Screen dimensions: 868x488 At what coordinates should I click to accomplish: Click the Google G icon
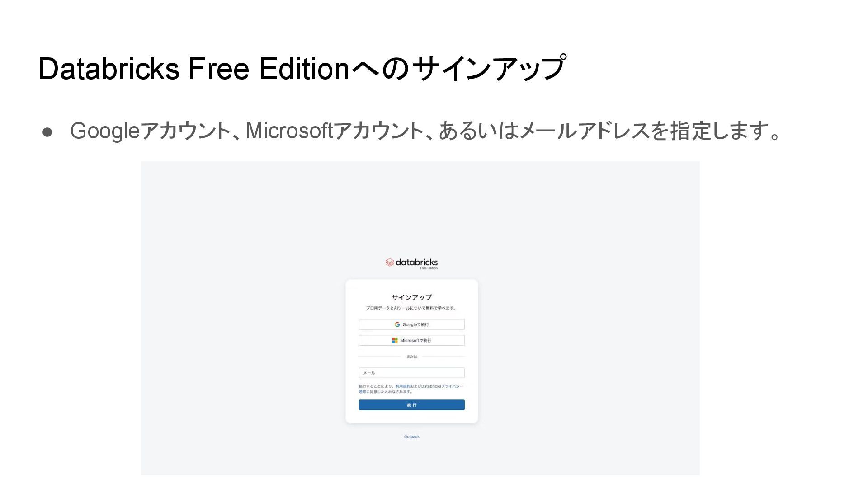pyautogui.click(x=397, y=324)
